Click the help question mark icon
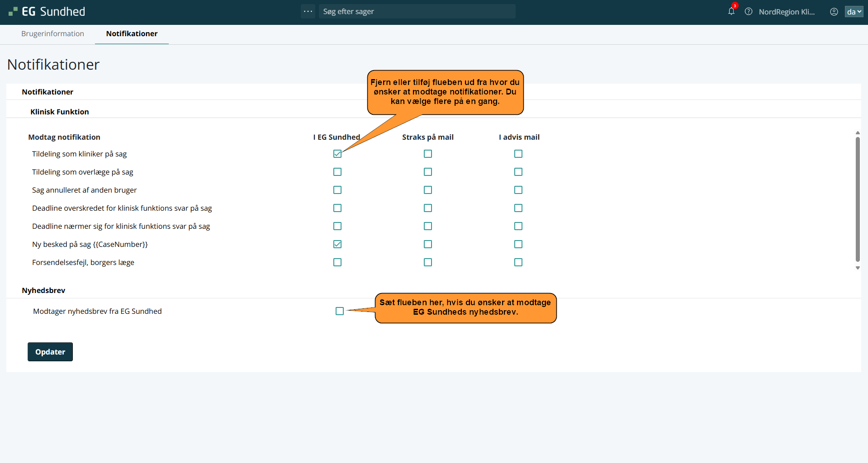Viewport: 868px width, 463px height. point(749,12)
